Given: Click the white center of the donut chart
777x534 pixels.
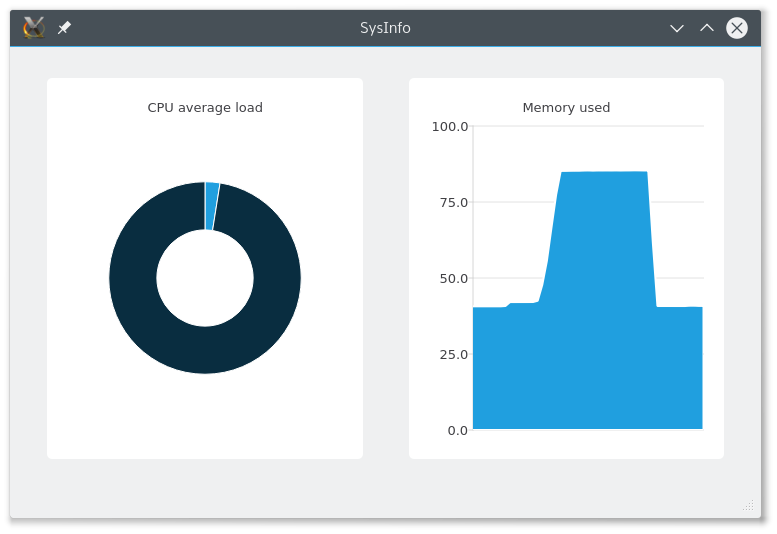Looking at the screenshot, I should coord(205,278).
